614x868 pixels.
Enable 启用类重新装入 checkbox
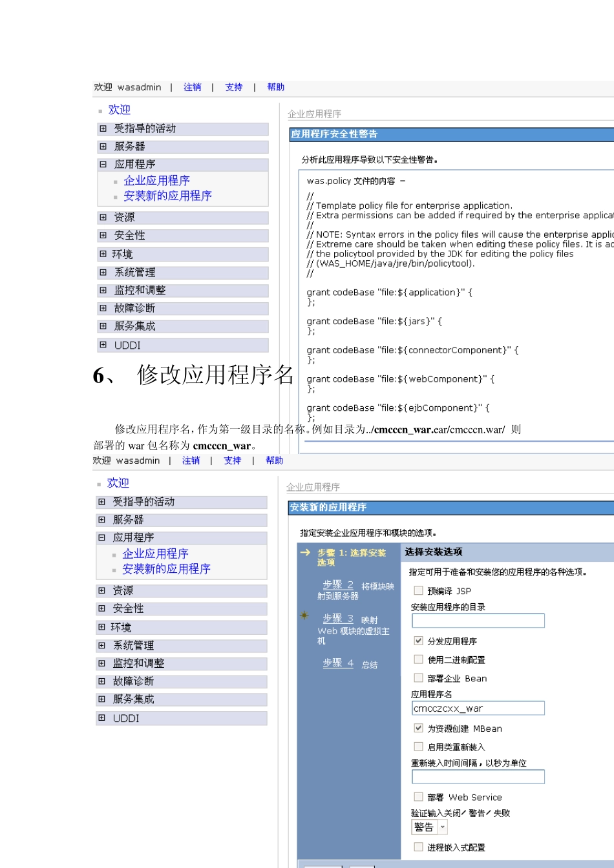419,747
